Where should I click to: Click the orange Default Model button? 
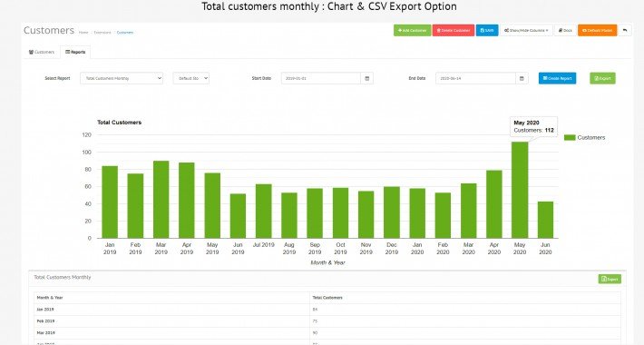(597, 31)
